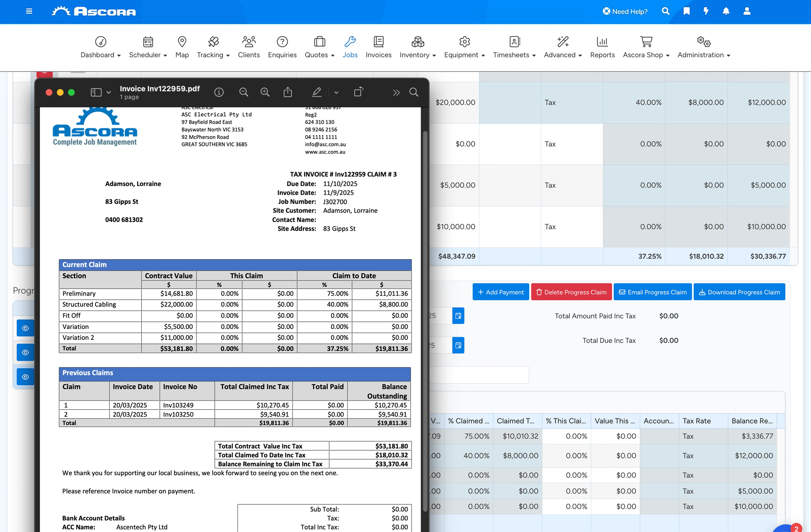Click the PDF zoom out magnifier icon

243,92
